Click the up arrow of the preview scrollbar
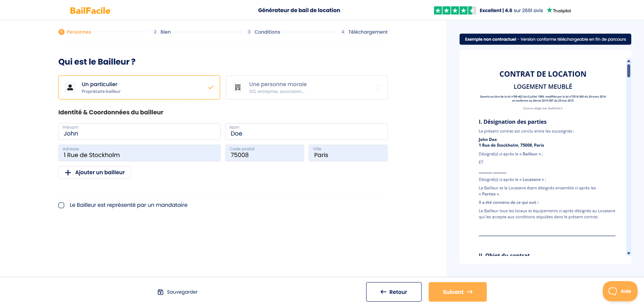This screenshot has width=644, height=305. (x=629, y=61)
